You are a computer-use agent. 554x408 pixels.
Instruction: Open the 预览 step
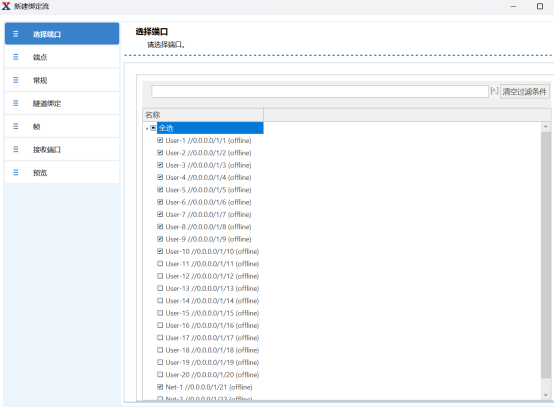click(x=62, y=172)
